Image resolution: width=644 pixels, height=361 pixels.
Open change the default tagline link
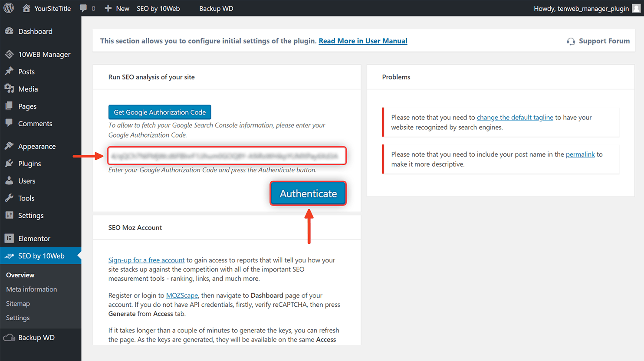tap(515, 117)
